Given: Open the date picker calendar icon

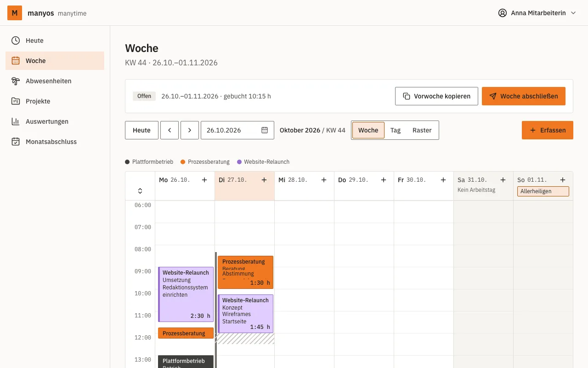Looking at the screenshot, I should (265, 130).
